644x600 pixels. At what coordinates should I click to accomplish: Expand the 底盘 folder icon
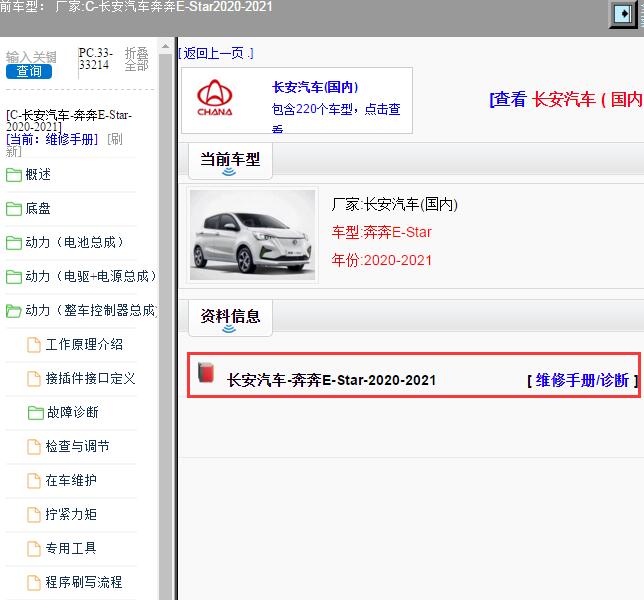(14, 209)
